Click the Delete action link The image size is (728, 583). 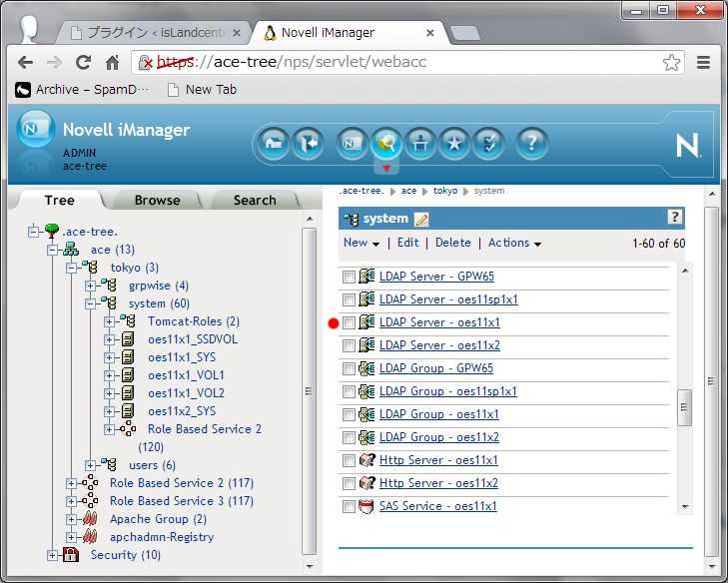(452, 243)
